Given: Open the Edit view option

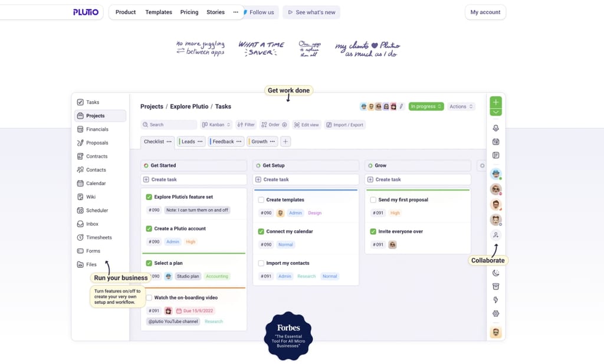Looking at the screenshot, I should coord(307,125).
